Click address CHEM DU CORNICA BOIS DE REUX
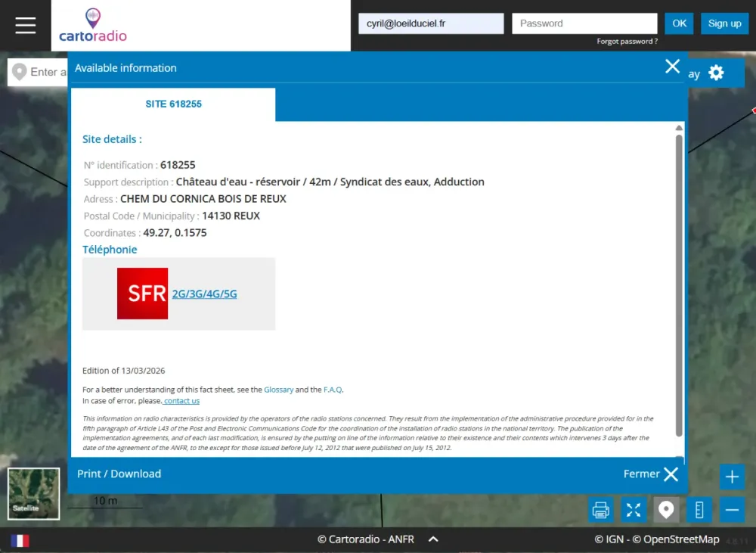Viewport: 756px width, 553px height. (x=203, y=199)
